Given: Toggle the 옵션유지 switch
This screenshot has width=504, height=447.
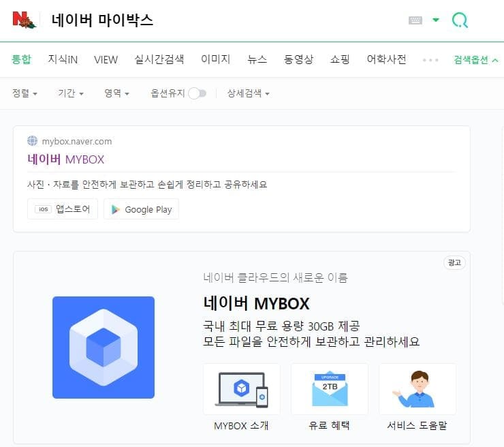Looking at the screenshot, I should click(197, 93).
